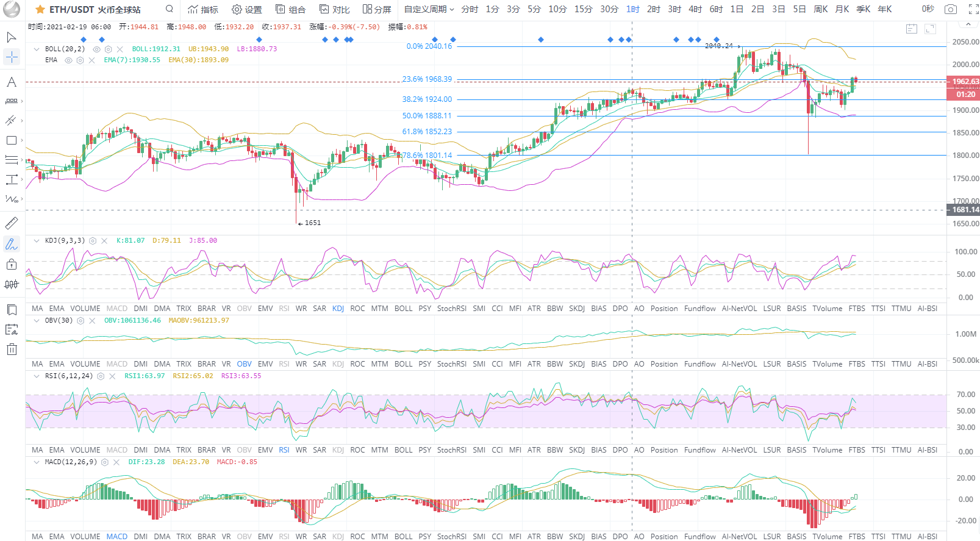The width and height of the screenshot is (980, 541).
Task: Click the candlestick style icon in sidebar
Action: [11, 284]
